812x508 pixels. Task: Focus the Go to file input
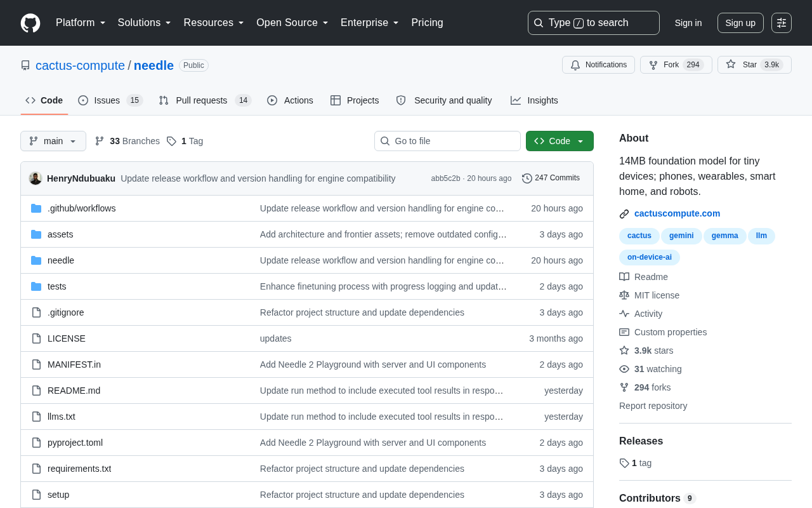point(447,141)
